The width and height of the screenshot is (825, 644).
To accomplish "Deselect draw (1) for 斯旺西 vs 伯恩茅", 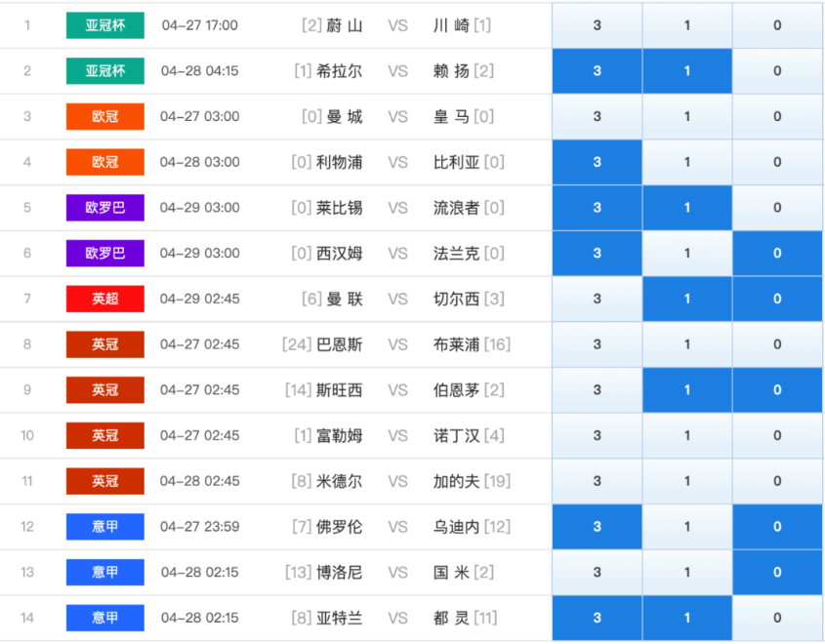I will [x=687, y=389].
